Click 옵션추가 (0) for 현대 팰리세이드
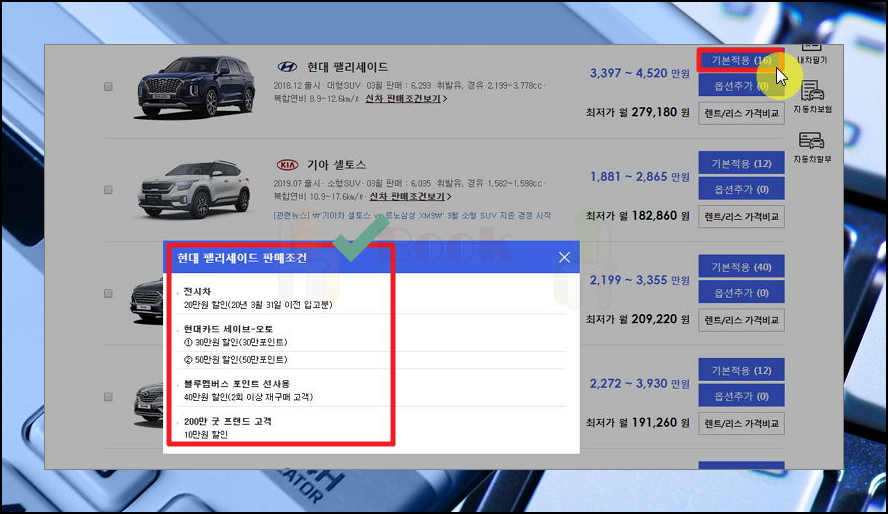 click(741, 86)
